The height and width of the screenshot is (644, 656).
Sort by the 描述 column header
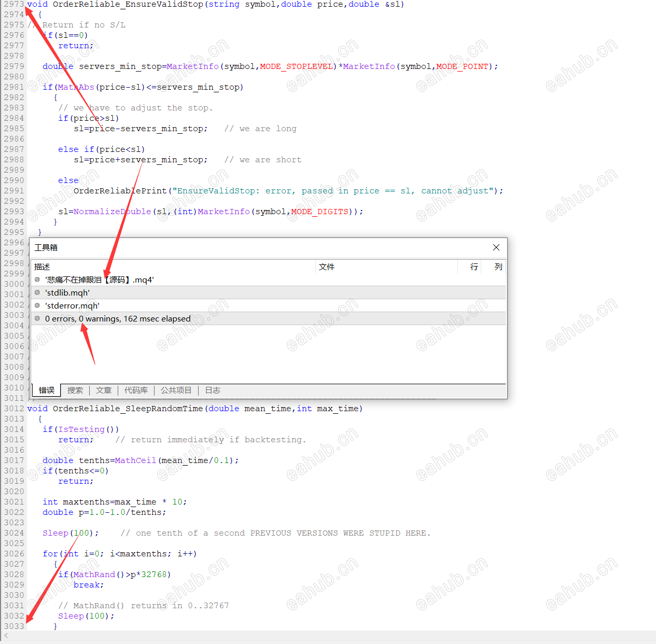[x=173, y=267]
